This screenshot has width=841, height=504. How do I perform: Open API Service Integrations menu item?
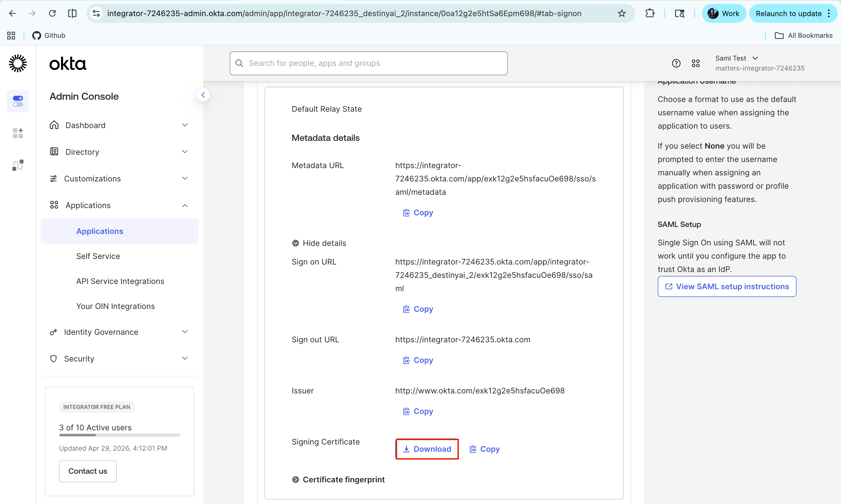[120, 281]
